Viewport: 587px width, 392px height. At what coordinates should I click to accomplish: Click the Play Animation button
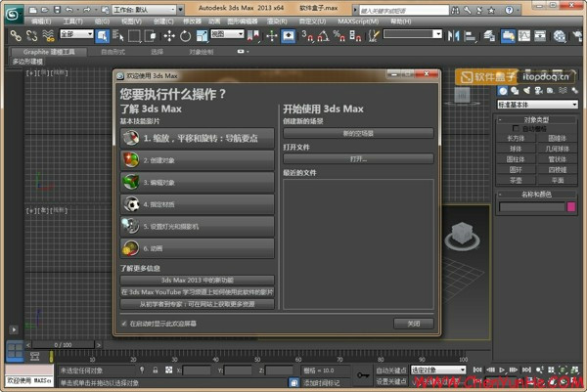[x=503, y=370]
